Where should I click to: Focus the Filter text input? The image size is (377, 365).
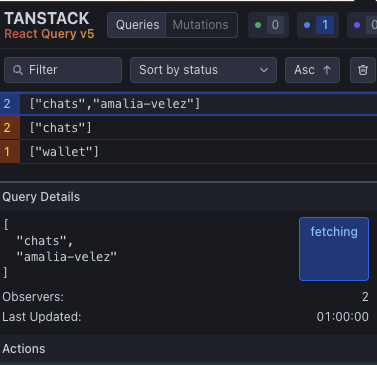pyautogui.click(x=63, y=70)
